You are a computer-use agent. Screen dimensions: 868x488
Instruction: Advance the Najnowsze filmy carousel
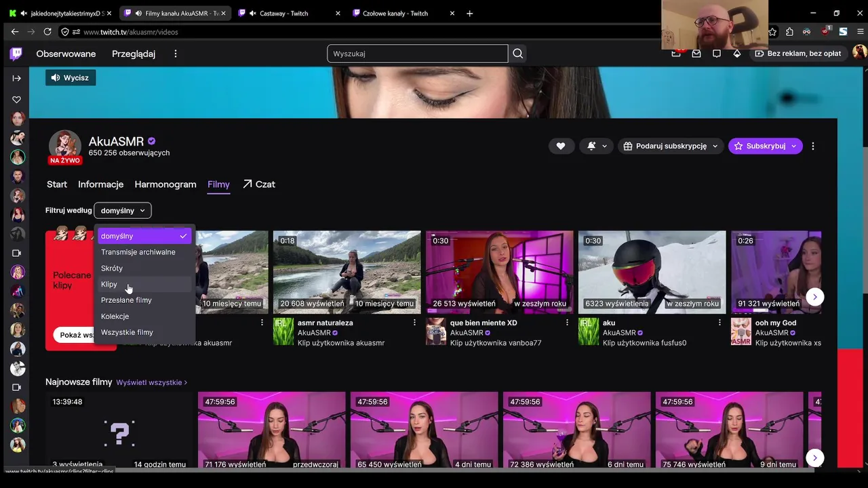pos(814,457)
